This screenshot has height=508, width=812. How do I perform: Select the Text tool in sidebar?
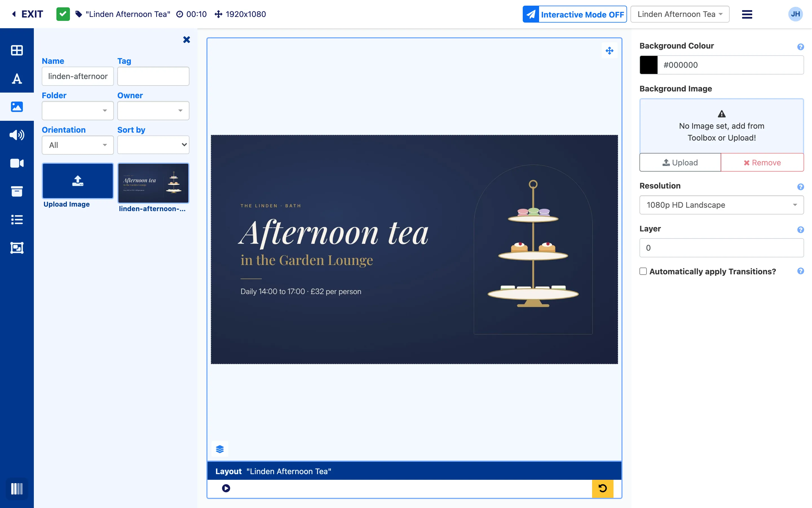[x=17, y=79]
